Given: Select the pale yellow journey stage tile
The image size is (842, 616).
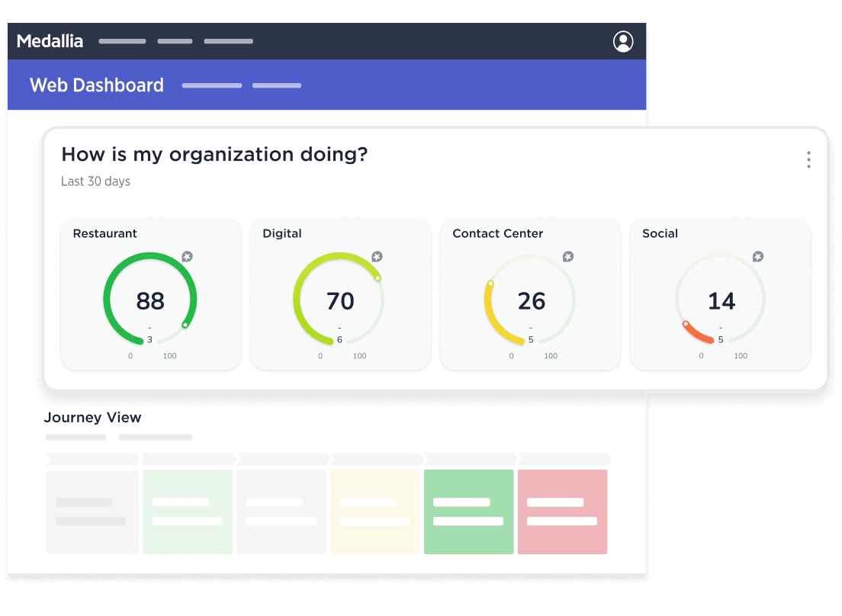Looking at the screenshot, I should pos(374,512).
